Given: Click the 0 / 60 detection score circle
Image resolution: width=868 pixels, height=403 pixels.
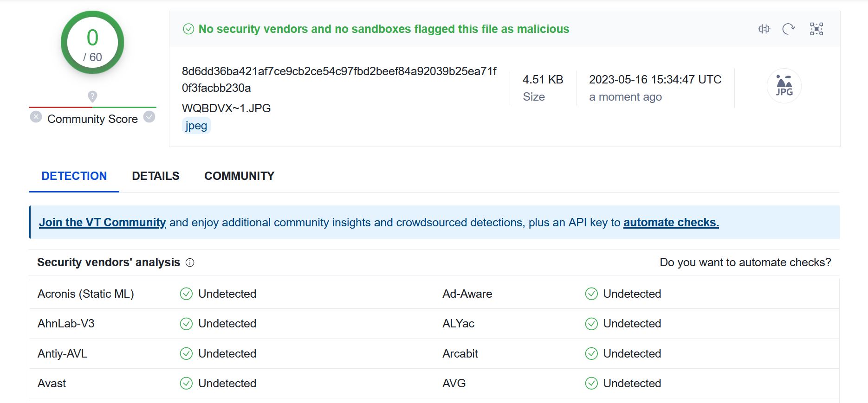Looking at the screenshot, I should (x=92, y=43).
